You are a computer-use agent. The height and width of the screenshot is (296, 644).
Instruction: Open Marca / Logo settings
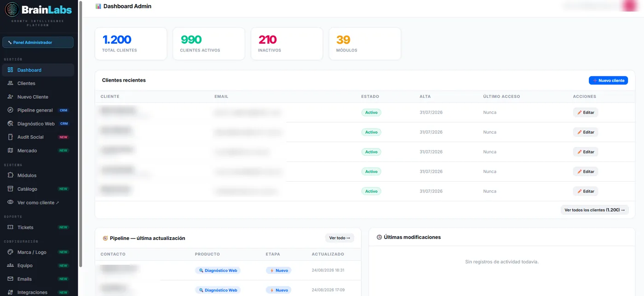point(38,252)
